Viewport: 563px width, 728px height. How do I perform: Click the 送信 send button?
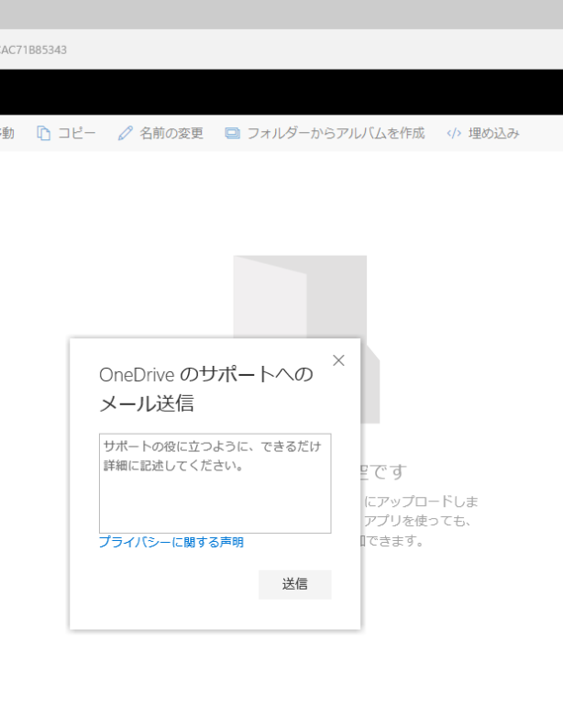[294, 584]
